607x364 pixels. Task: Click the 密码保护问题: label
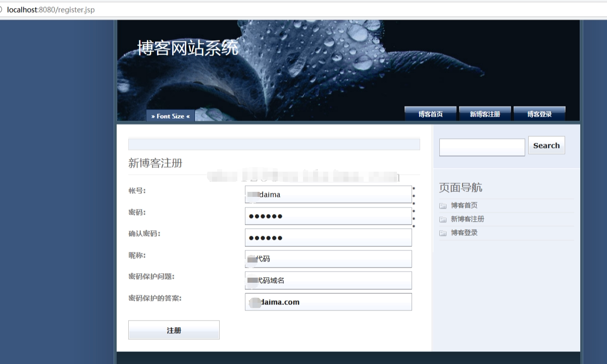pyautogui.click(x=151, y=277)
